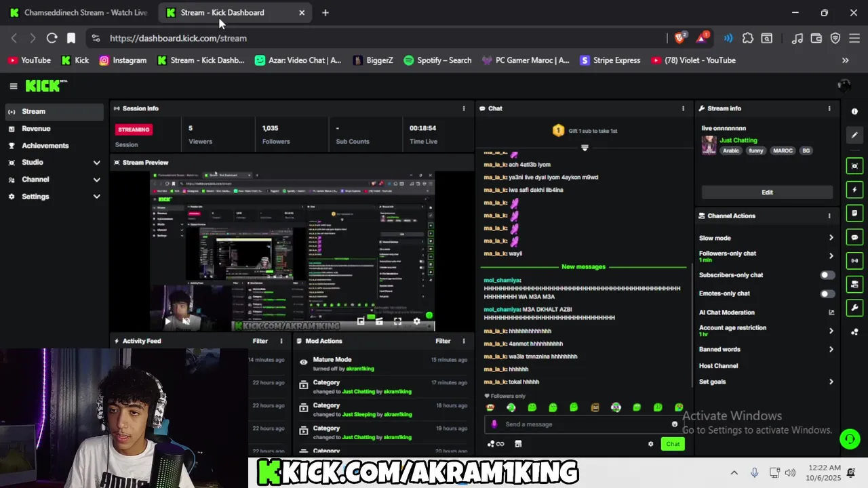
Task: Open AI Chat Moderation external link
Action: (x=831, y=312)
